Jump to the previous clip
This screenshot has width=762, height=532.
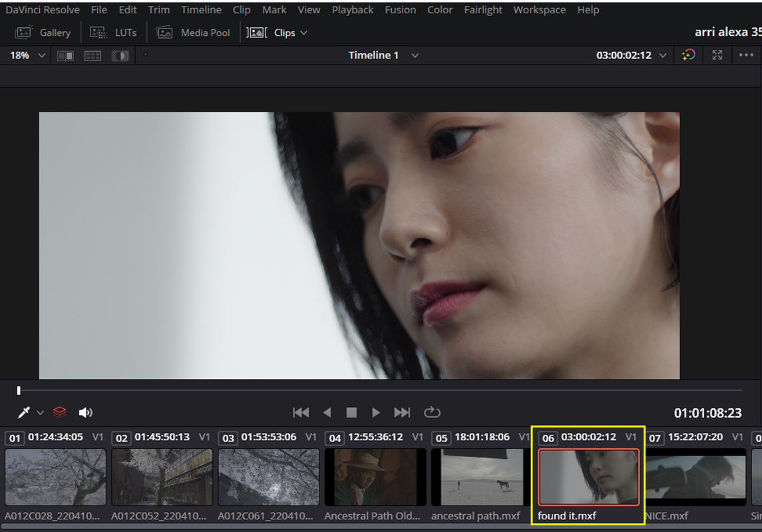[301, 412]
